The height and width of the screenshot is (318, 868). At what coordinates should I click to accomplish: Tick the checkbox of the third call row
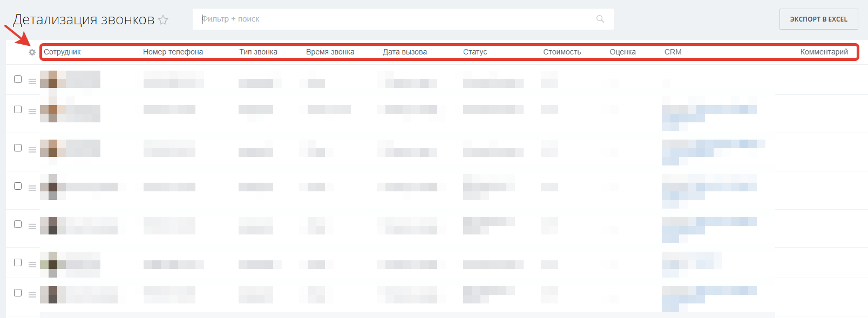pos(18,148)
